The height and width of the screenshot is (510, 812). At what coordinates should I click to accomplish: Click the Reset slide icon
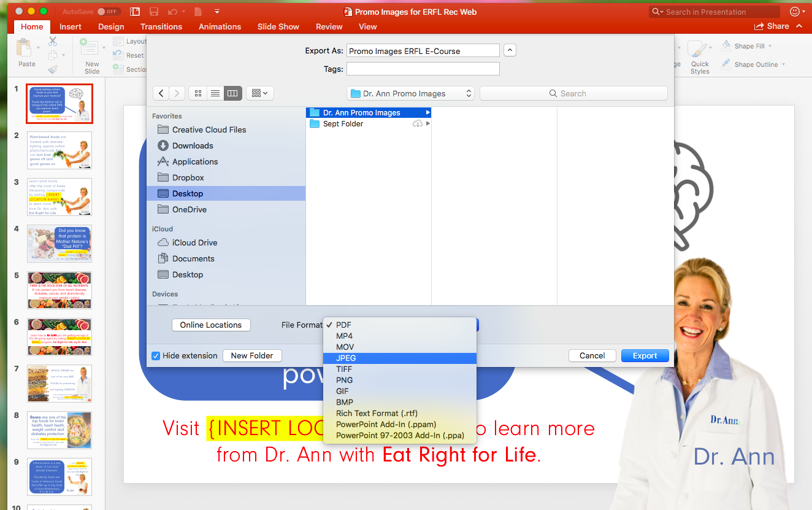point(118,55)
